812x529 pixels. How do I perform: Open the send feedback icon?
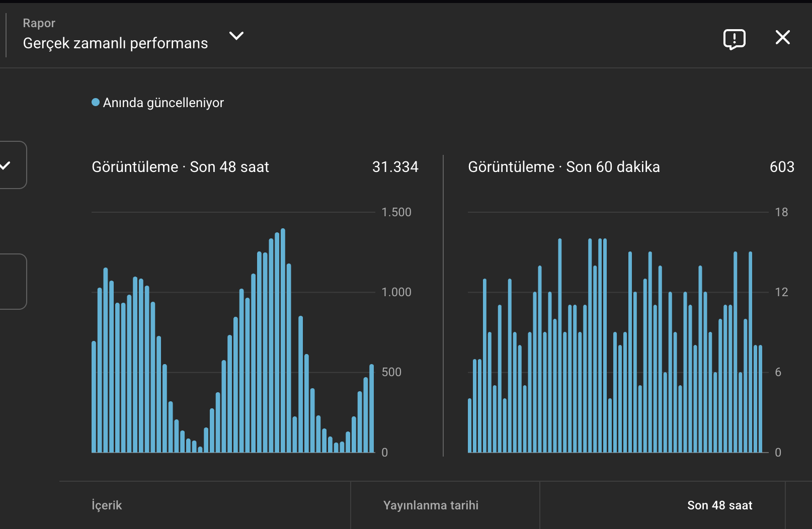[734, 39]
